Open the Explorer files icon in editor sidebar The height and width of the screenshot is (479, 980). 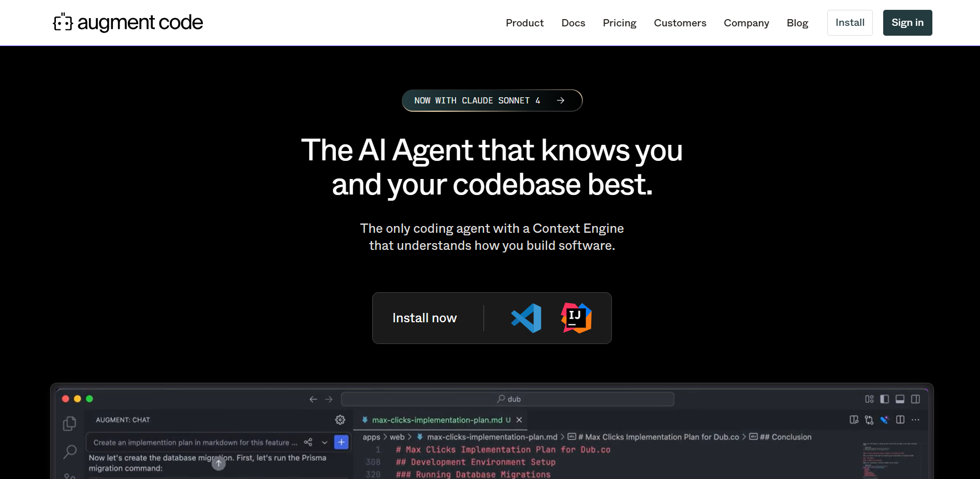69,424
